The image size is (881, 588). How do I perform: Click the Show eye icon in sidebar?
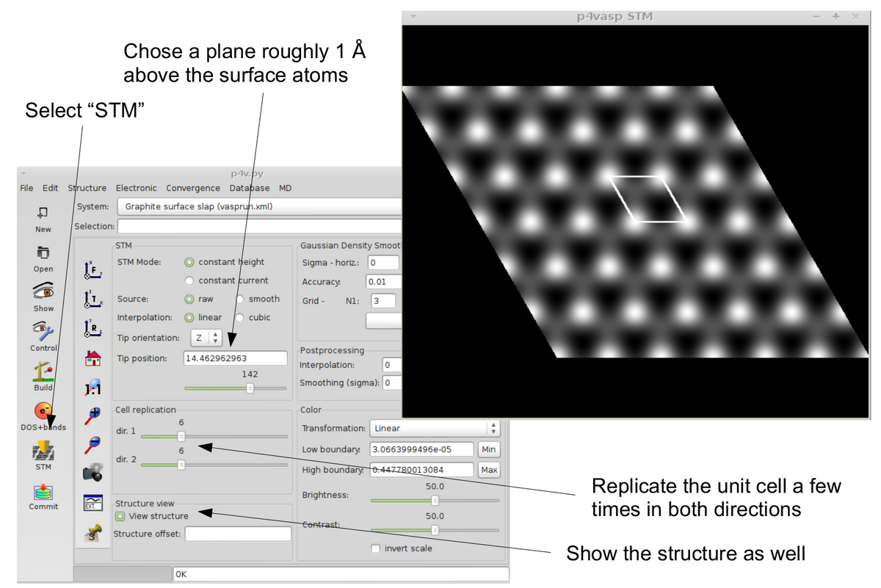(x=43, y=291)
